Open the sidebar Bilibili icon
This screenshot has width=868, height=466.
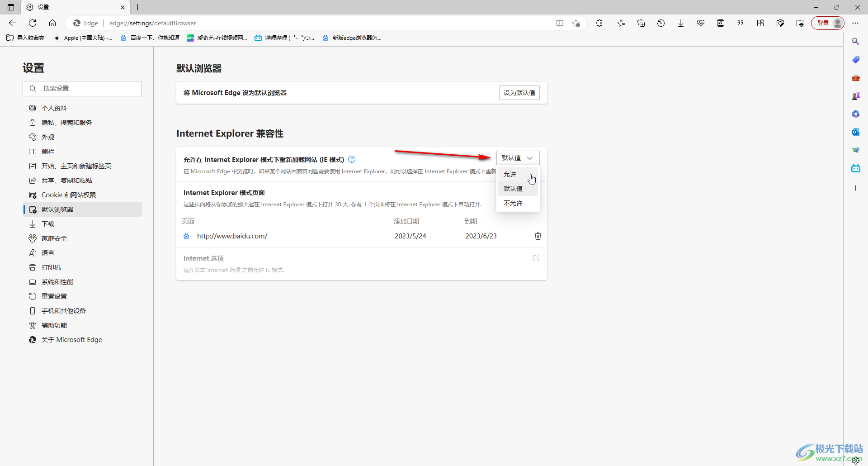tap(855, 168)
